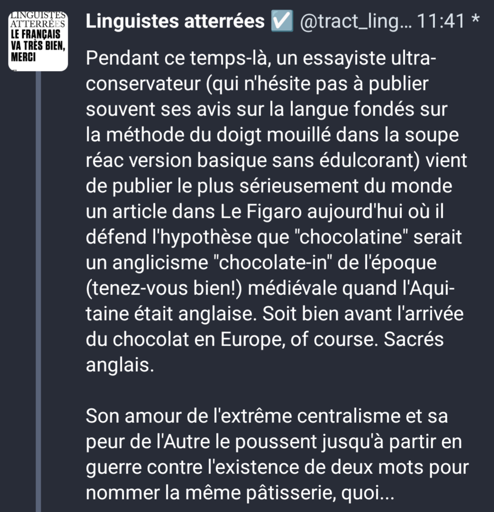
Task: Click the word "Europe" in the post
Action: tap(253, 340)
